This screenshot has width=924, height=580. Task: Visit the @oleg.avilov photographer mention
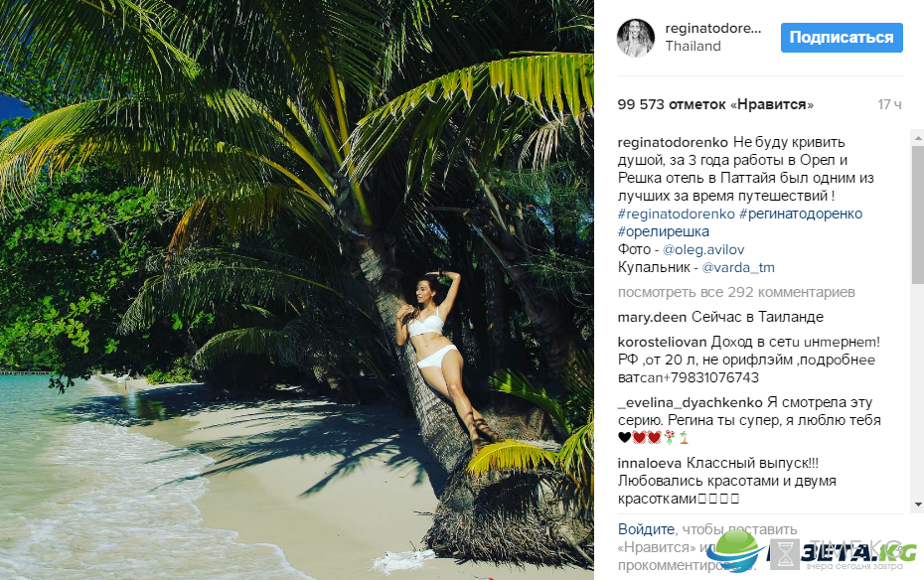703,249
